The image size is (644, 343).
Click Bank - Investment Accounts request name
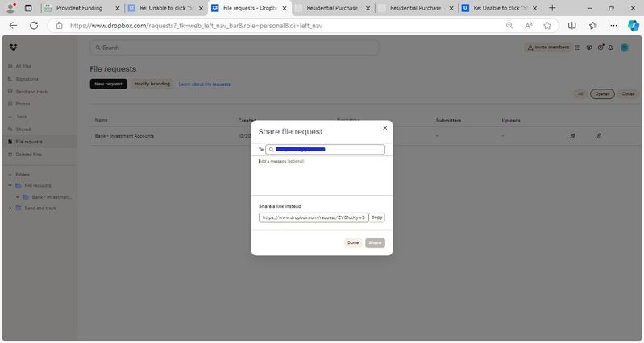tap(124, 136)
